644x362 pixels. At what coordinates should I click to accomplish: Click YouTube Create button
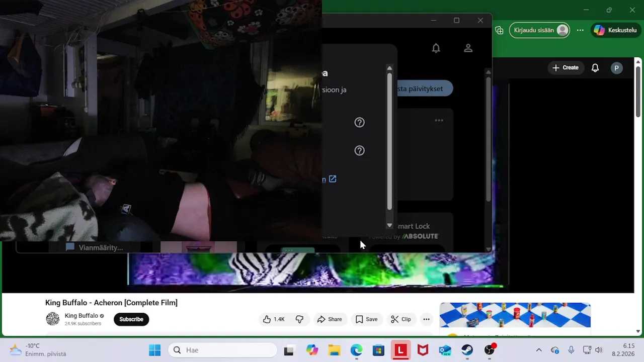pyautogui.click(x=566, y=68)
